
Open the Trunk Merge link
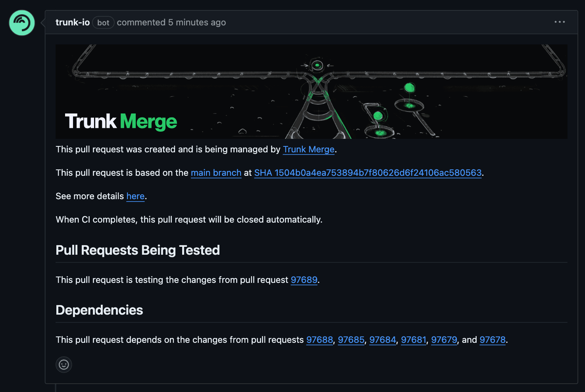coord(308,150)
